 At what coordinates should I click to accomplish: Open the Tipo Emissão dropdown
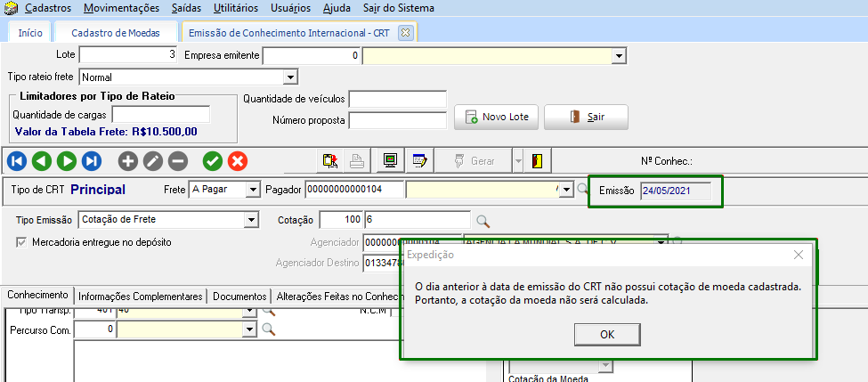[x=253, y=219]
